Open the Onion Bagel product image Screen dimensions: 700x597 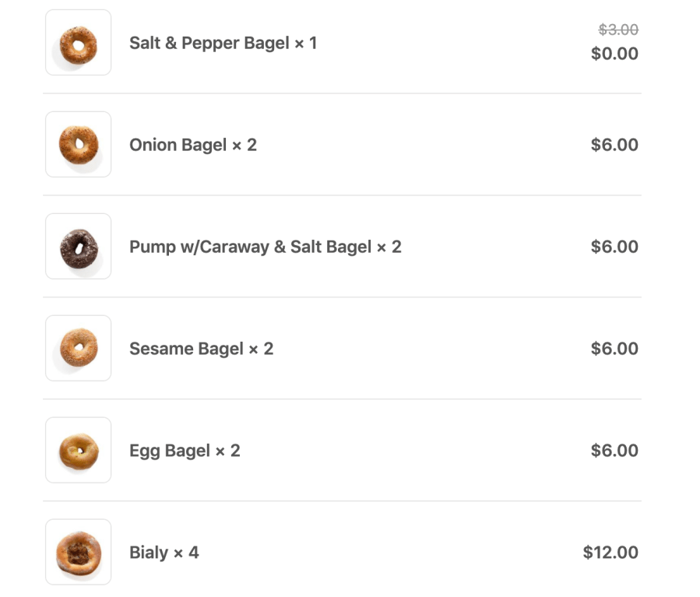pos(78,145)
